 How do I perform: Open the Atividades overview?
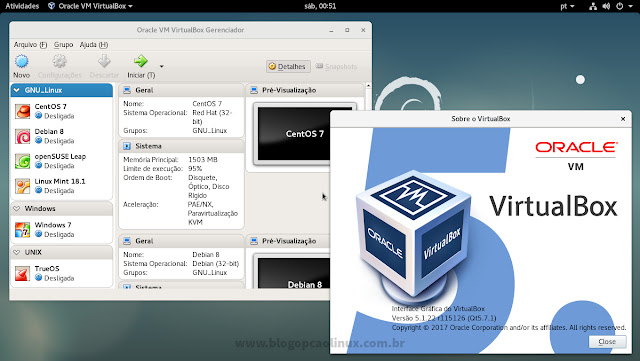(x=22, y=6)
